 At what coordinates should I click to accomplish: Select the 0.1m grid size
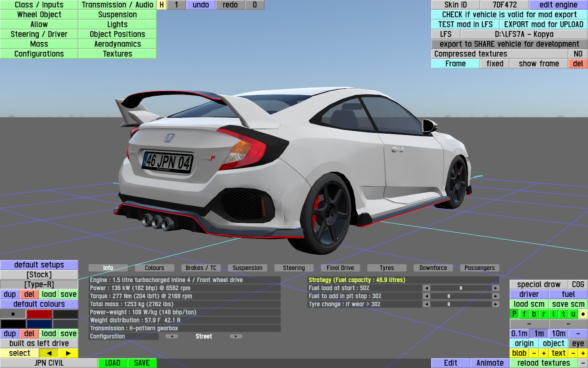pos(519,334)
